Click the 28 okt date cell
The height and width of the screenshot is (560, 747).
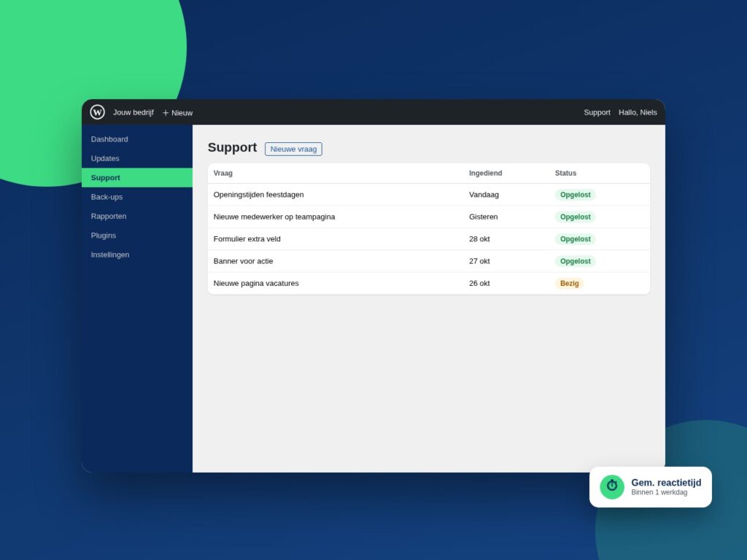pos(479,239)
